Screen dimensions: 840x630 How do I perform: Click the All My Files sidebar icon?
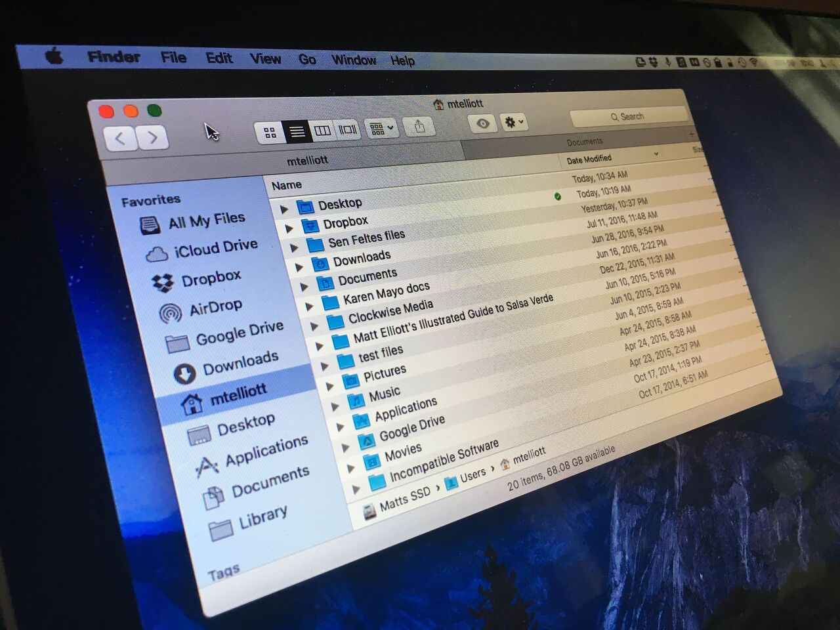click(x=150, y=226)
